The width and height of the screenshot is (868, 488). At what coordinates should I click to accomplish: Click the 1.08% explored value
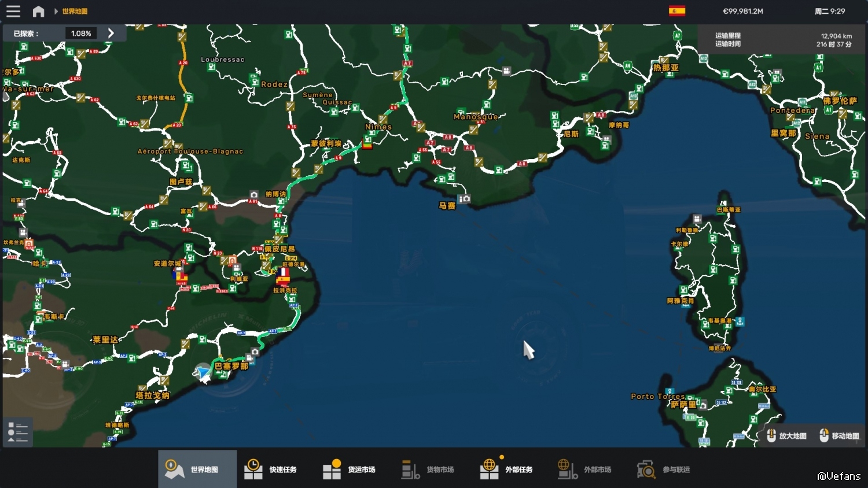point(81,34)
